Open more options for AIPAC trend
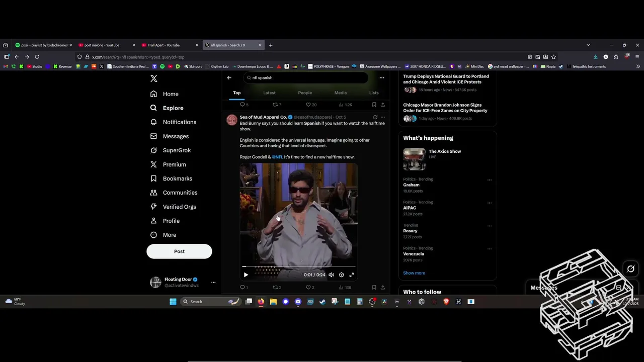The image size is (644, 362). tap(490, 203)
